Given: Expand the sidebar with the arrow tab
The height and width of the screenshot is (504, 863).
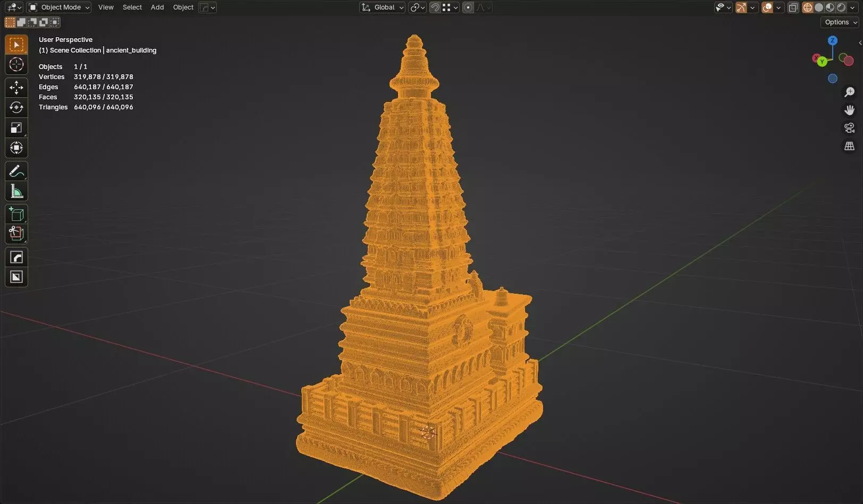Looking at the screenshot, I should [860, 43].
